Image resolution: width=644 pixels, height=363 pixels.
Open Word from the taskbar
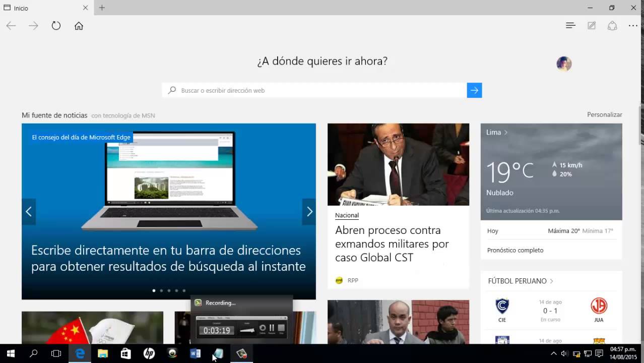(196, 353)
